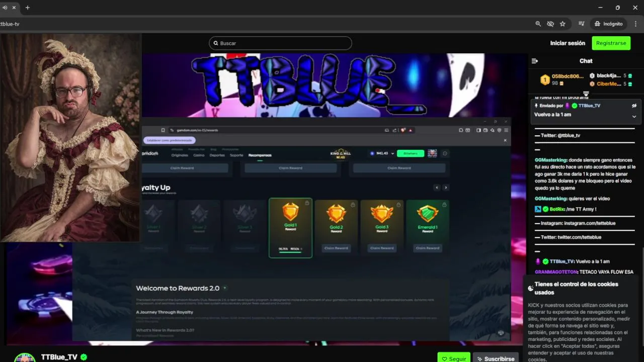Click the green Billetera wallet button
Screen dimensions: 644x362
411,153
